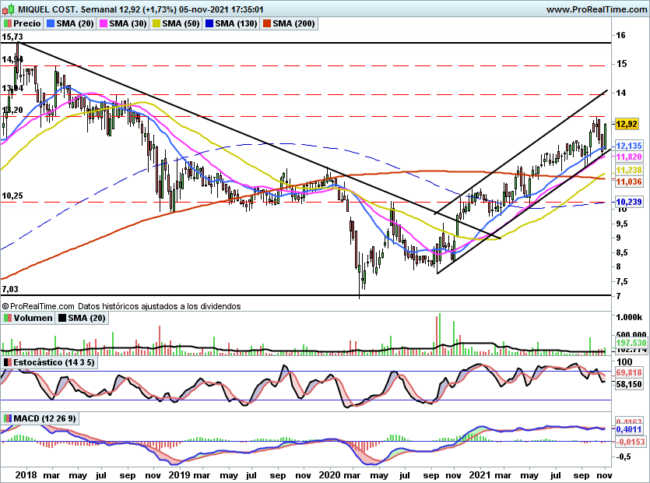Click the current price tag 12,92
The width and height of the screenshot is (650, 483).
pyautogui.click(x=627, y=124)
